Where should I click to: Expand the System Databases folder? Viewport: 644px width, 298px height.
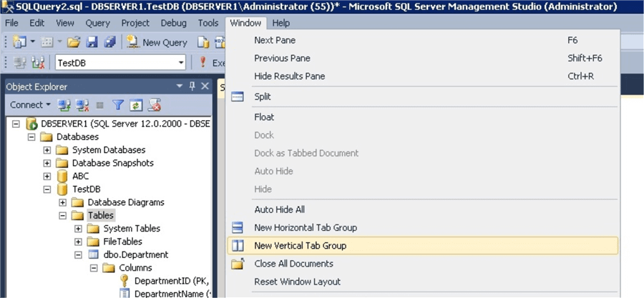pyautogui.click(x=47, y=150)
